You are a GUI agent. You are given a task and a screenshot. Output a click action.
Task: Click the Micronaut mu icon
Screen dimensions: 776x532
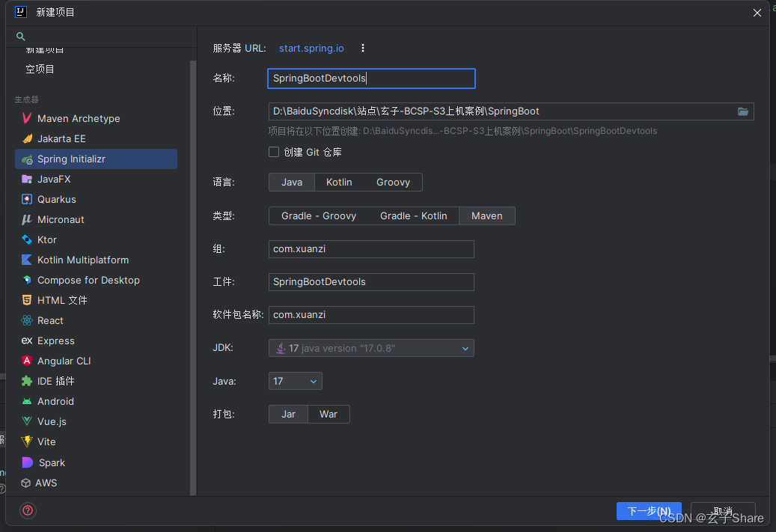(27, 219)
